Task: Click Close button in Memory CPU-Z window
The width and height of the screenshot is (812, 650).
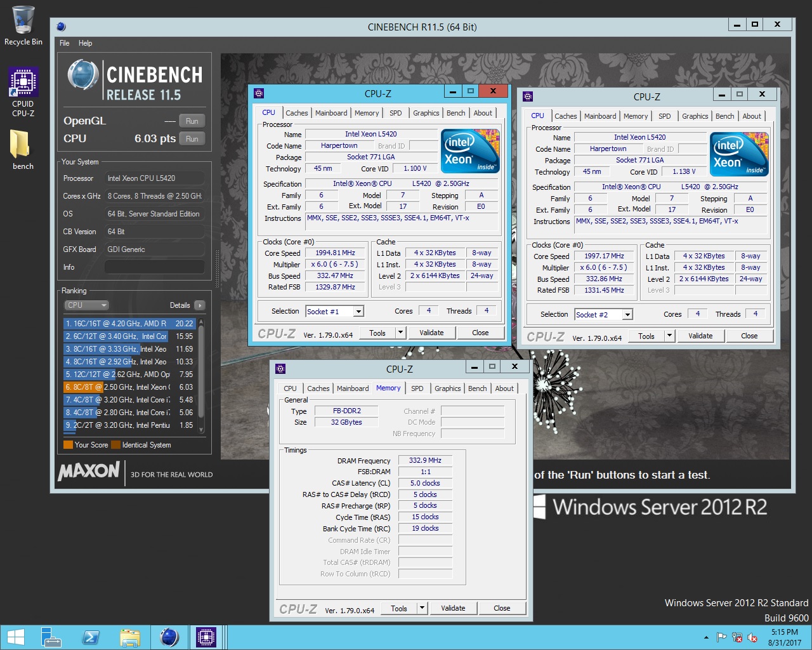Action: pos(502,608)
